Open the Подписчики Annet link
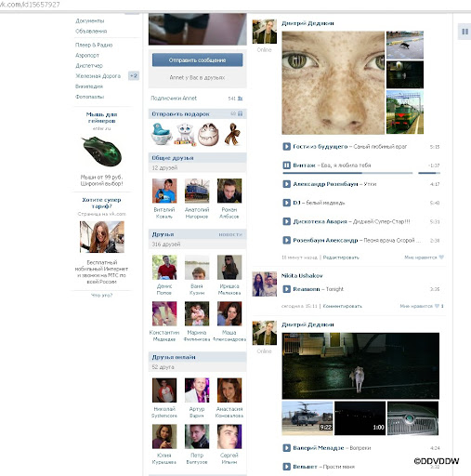This screenshot has height=476, width=471. (174, 99)
